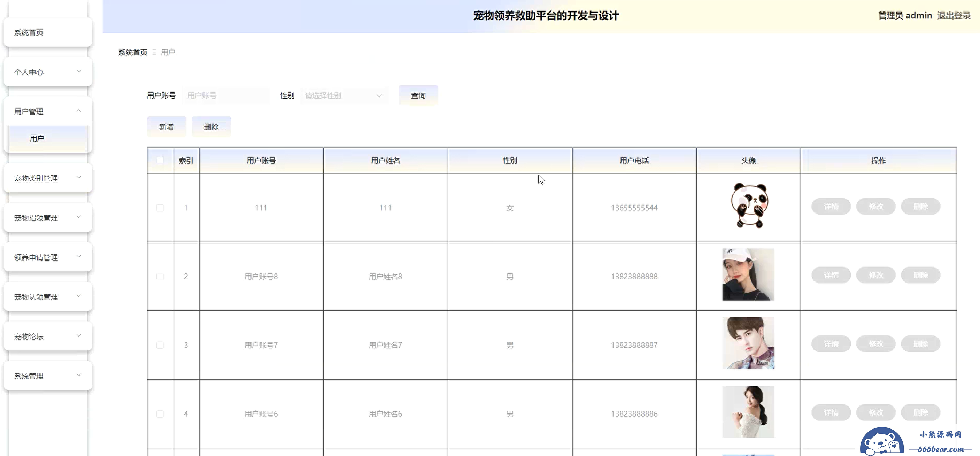Click row 删除 for user 111
Viewport: 980px width, 456px height.
click(x=921, y=207)
